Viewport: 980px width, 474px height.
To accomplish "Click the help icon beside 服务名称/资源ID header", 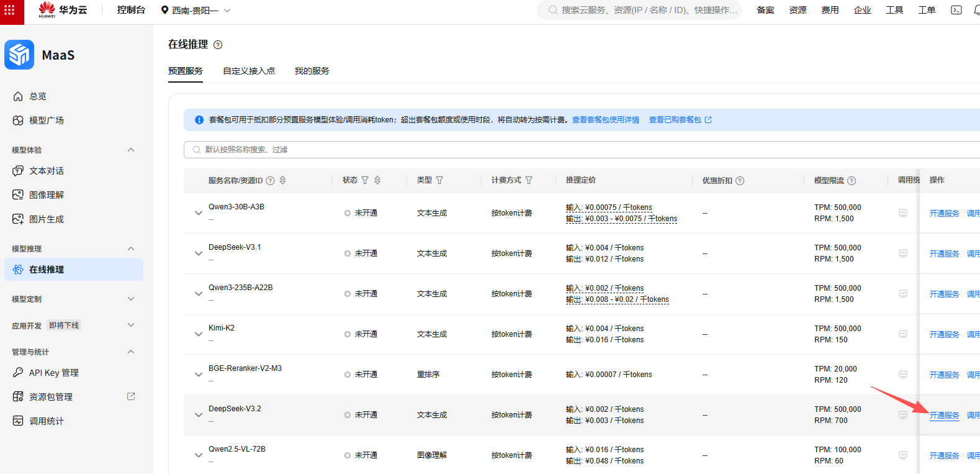I will click(x=270, y=181).
